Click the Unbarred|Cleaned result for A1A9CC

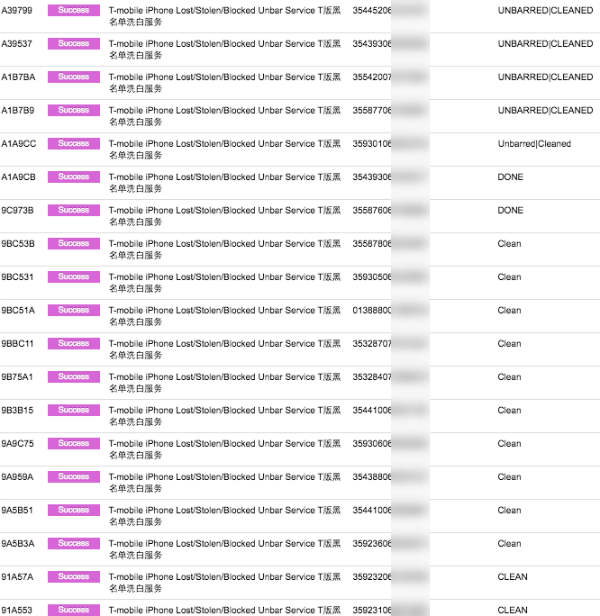click(x=534, y=144)
